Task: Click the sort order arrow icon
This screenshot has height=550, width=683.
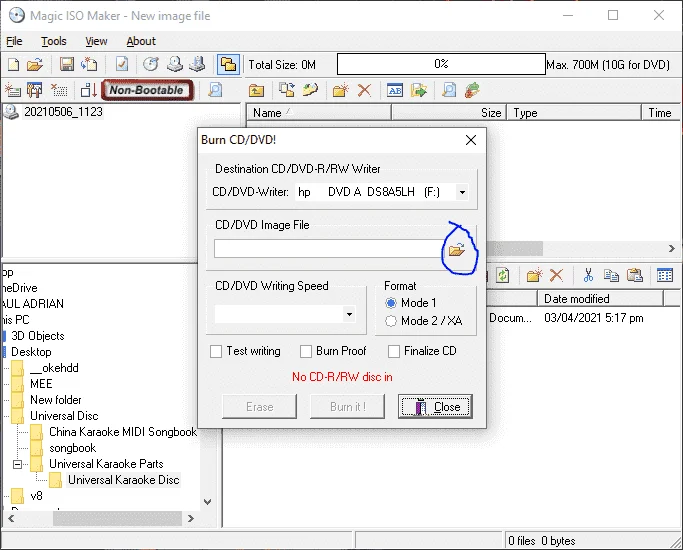Action: click(88, 90)
